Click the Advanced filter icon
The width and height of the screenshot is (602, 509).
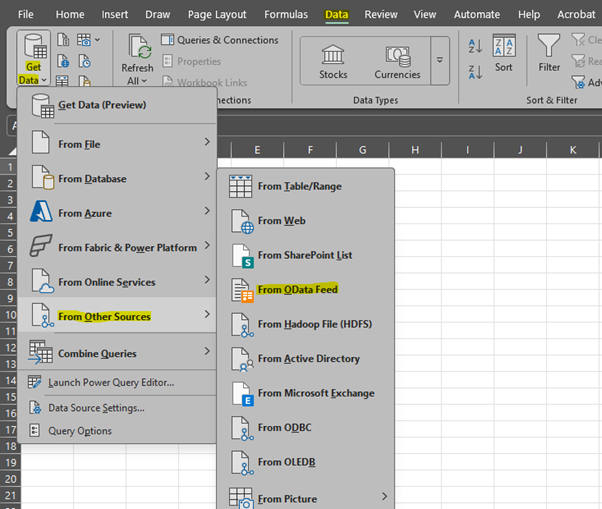pyautogui.click(x=578, y=82)
